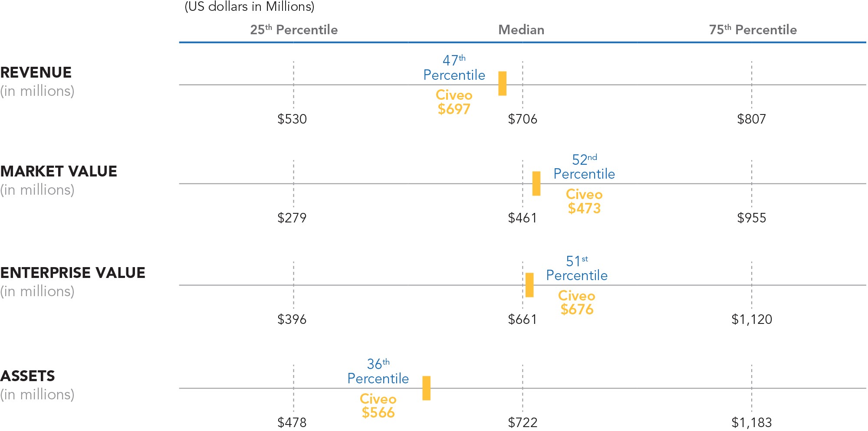Image resolution: width=868 pixels, height=431 pixels.
Task: Click the 52nd Percentile label
Action: 584,167
